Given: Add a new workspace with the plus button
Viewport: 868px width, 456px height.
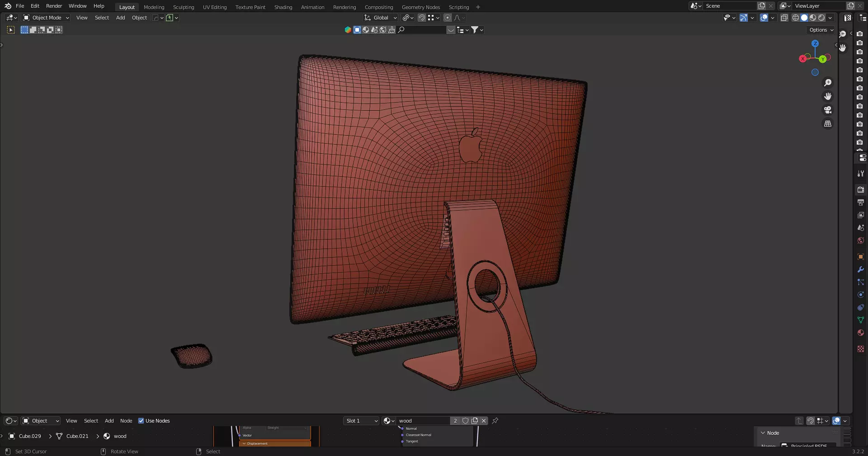Looking at the screenshot, I should [x=478, y=7].
